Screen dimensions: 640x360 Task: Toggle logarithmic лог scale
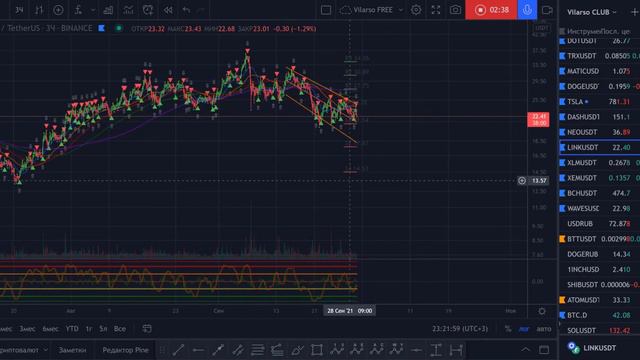coord(524,329)
